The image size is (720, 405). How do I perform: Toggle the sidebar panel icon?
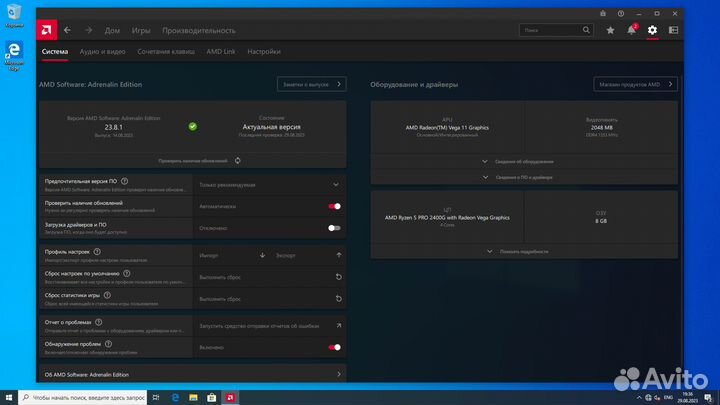pyautogui.click(x=674, y=30)
